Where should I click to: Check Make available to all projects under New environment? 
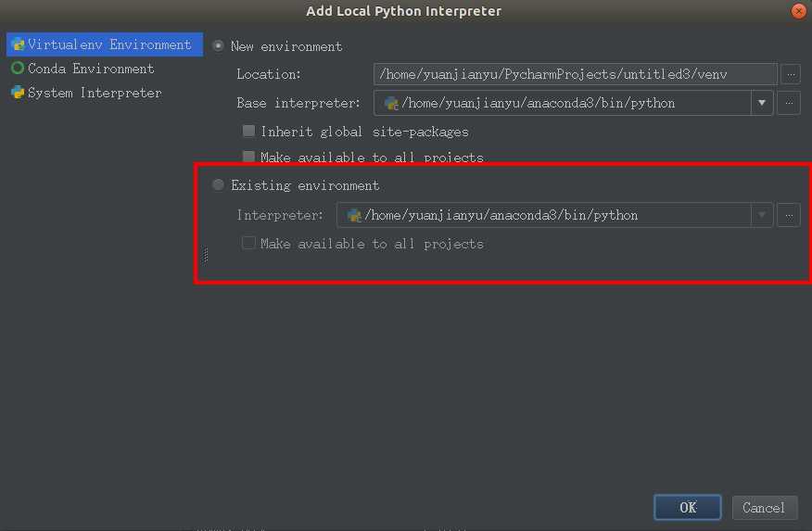[x=248, y=157]
